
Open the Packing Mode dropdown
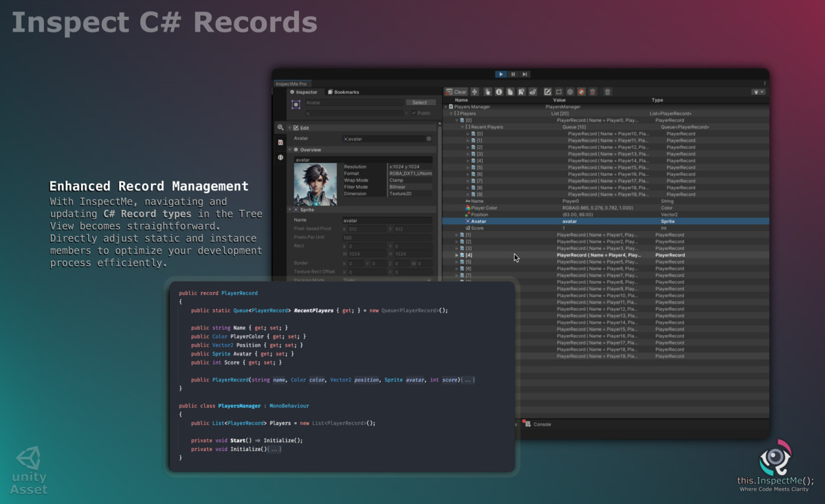387,280
